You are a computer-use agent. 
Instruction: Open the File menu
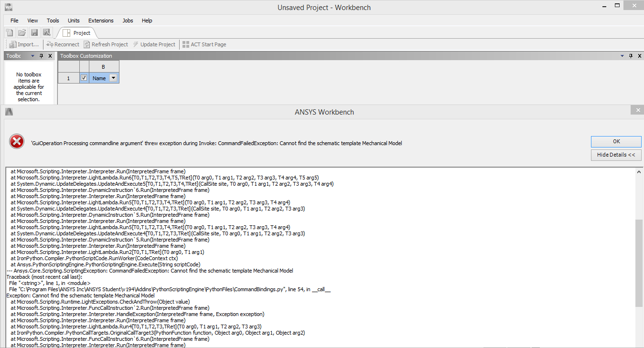[x=14, y=21]
